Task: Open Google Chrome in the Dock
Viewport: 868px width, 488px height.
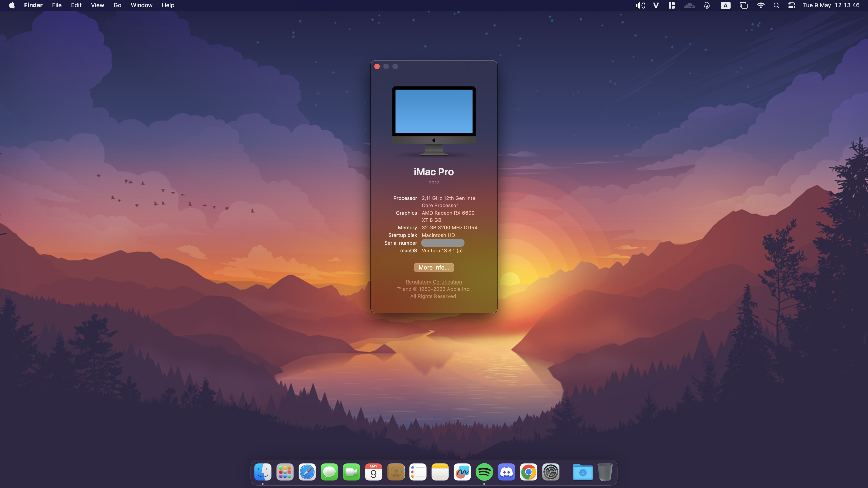Action: [528, 472]
